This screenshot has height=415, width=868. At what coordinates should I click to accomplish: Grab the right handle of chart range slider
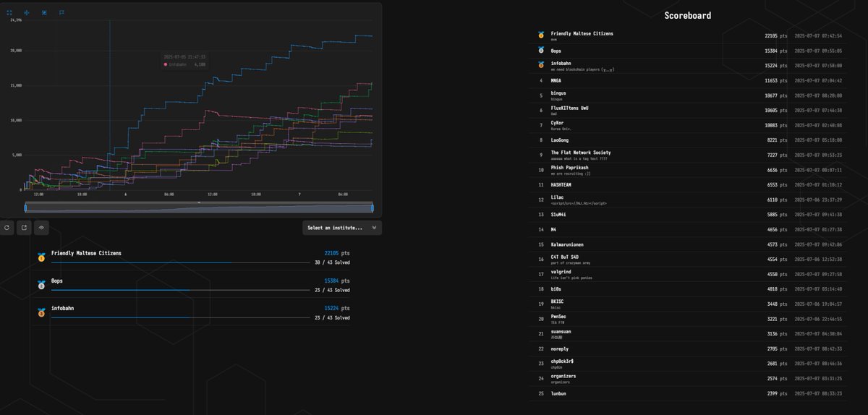373,208
